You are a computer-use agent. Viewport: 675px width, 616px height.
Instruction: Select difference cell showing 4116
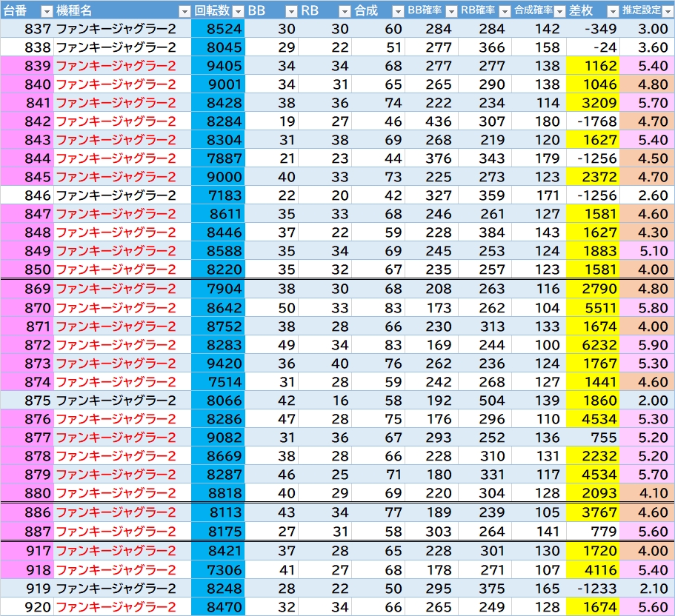pos(593,570)
